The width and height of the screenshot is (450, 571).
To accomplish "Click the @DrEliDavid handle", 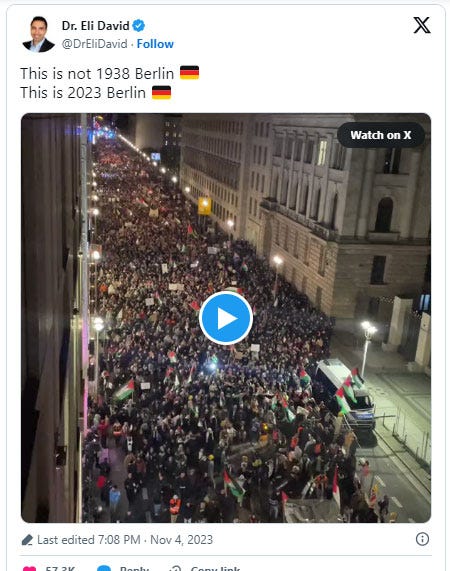I will click(x=95, y=44).
